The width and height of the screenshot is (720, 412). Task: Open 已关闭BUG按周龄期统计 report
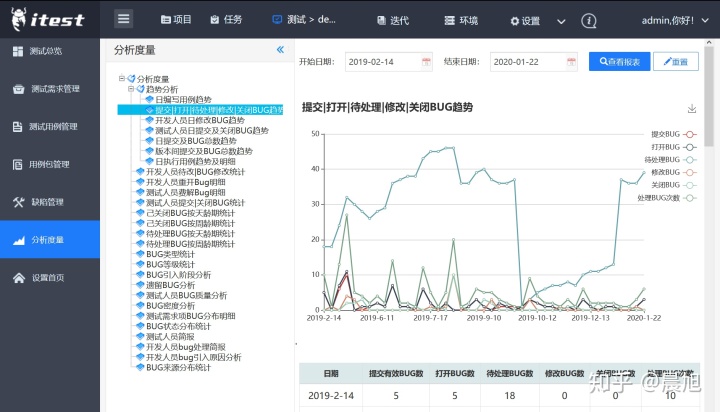(190, 223)
